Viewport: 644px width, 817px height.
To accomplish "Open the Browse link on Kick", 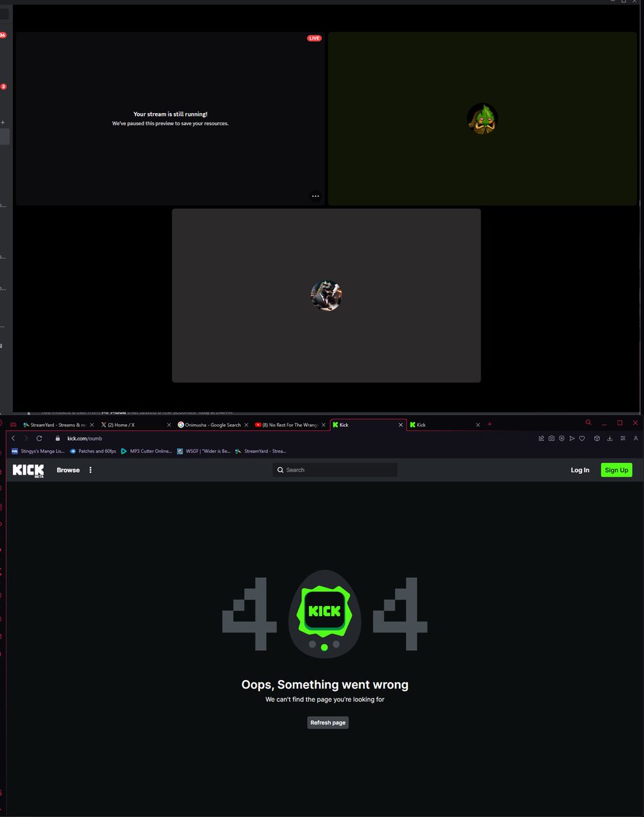I will 68,470.
